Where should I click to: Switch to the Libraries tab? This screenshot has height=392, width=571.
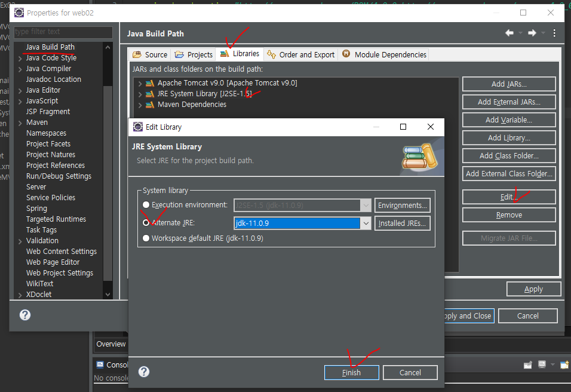[x=240, y=54]
